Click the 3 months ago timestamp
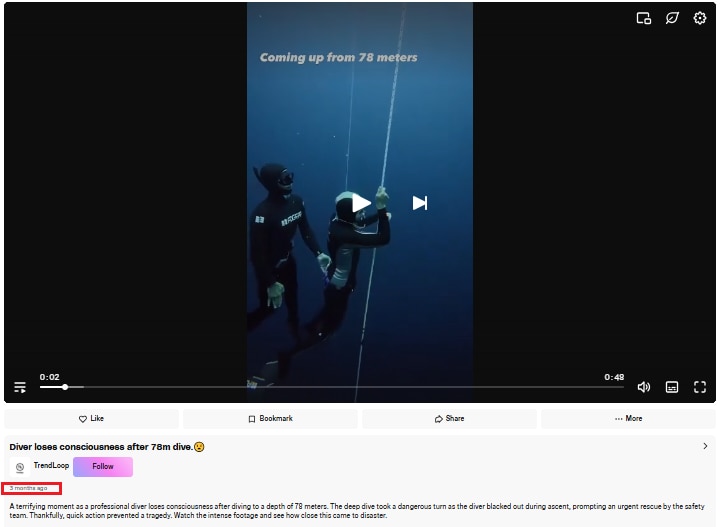Viewport: 721px width, 527px height. (29, 488)
